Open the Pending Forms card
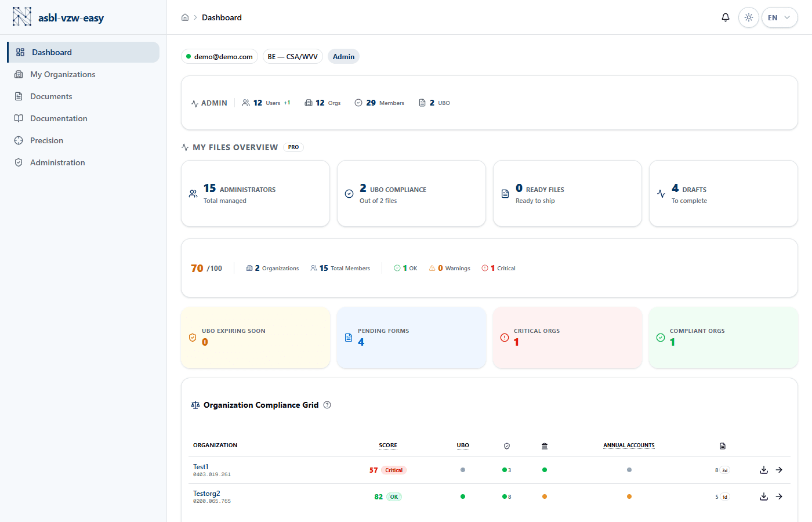 411,338
